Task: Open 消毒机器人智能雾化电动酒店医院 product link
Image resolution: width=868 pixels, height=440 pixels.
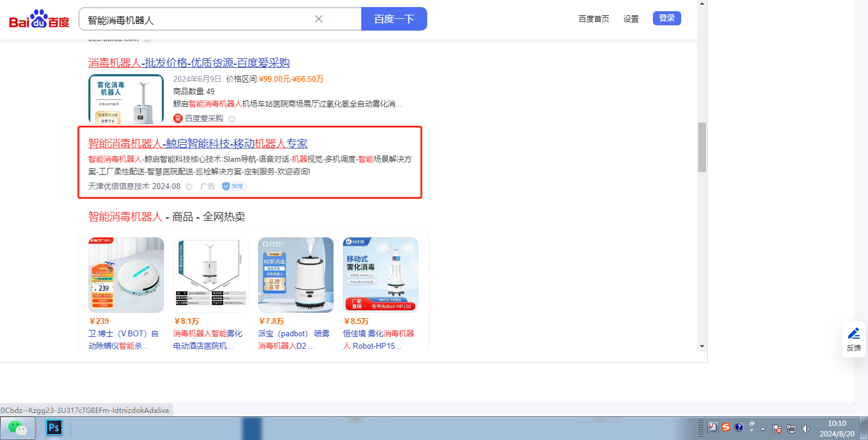Action: 208,340
